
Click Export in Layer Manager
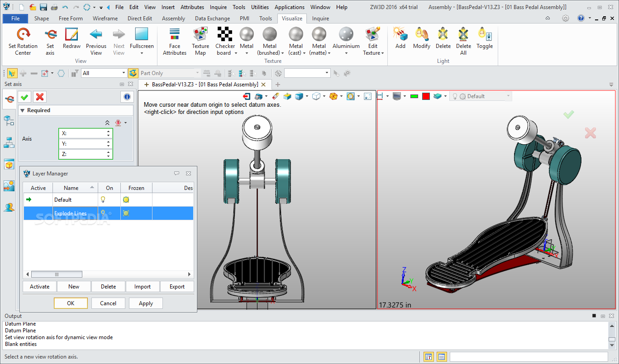(x=177, y=287)
